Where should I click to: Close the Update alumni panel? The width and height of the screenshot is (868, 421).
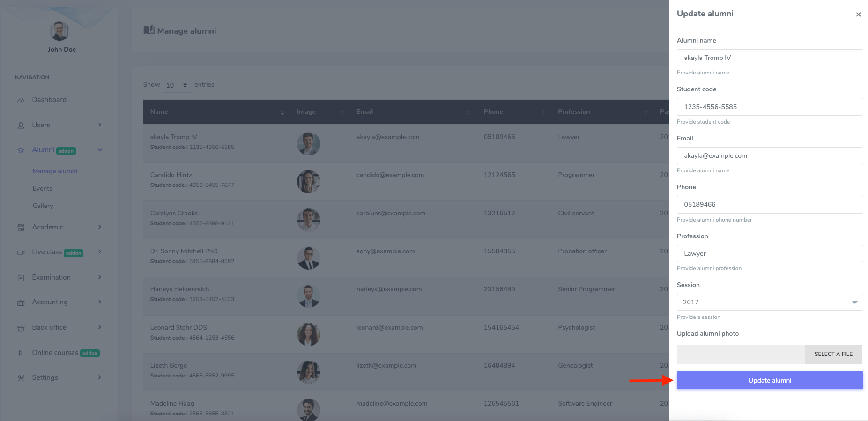click(x=858, y=15)
